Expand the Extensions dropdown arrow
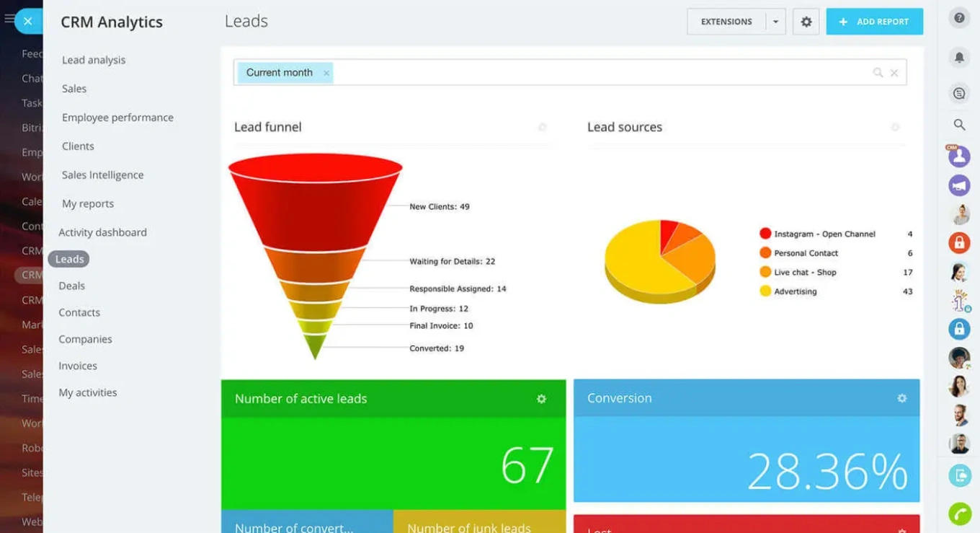 click(x=776, y=22)
